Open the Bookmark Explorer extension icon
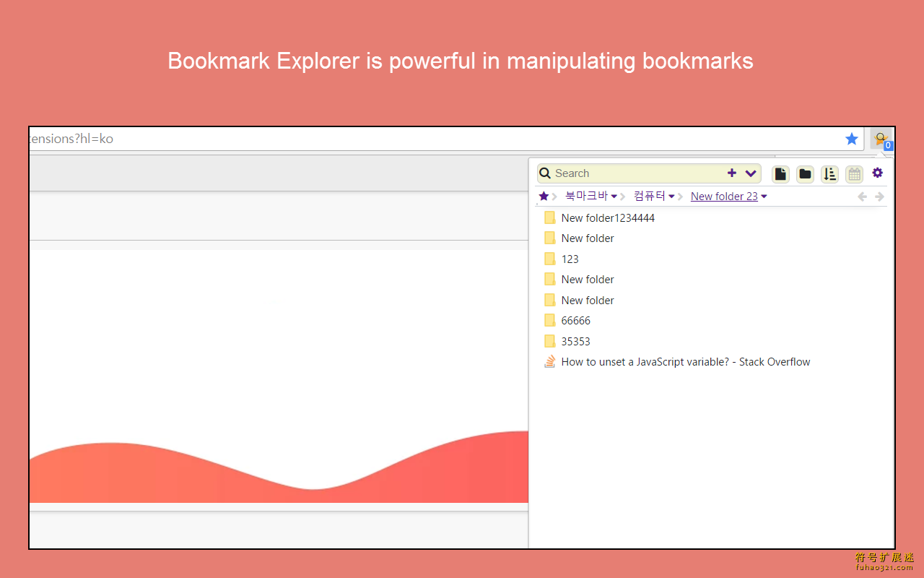Viewport: 924px width, 578px height. (881, 139)
